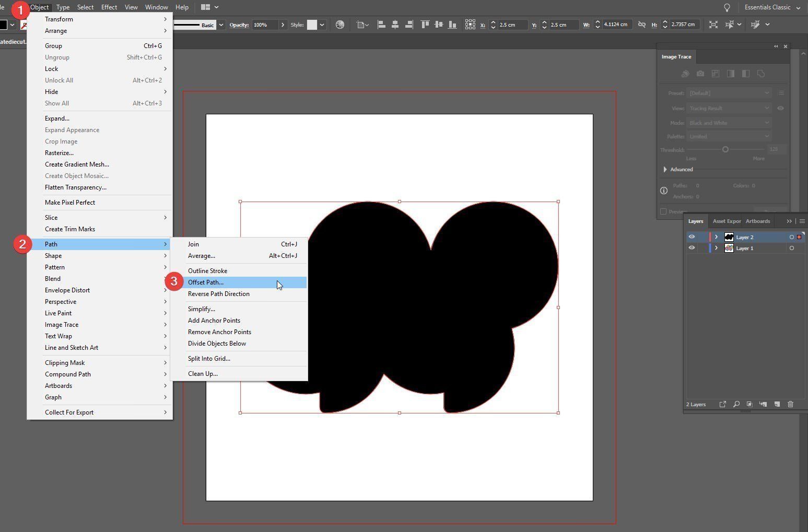The height and width of the screenshot is (532, 808).
Task: Collapse the Image Trace panel with double arrows
Action: coord(776,46)
